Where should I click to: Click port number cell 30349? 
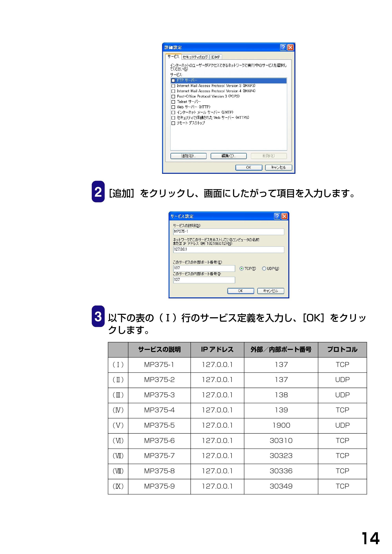pos(281,486)
